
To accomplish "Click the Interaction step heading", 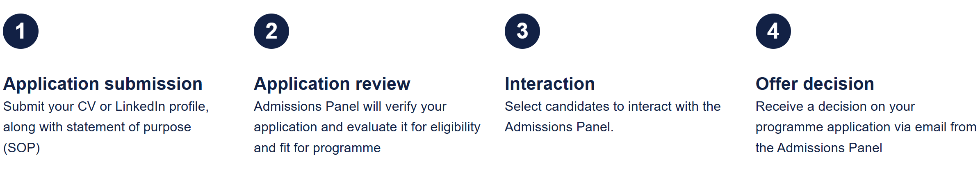I will (549, 84).
